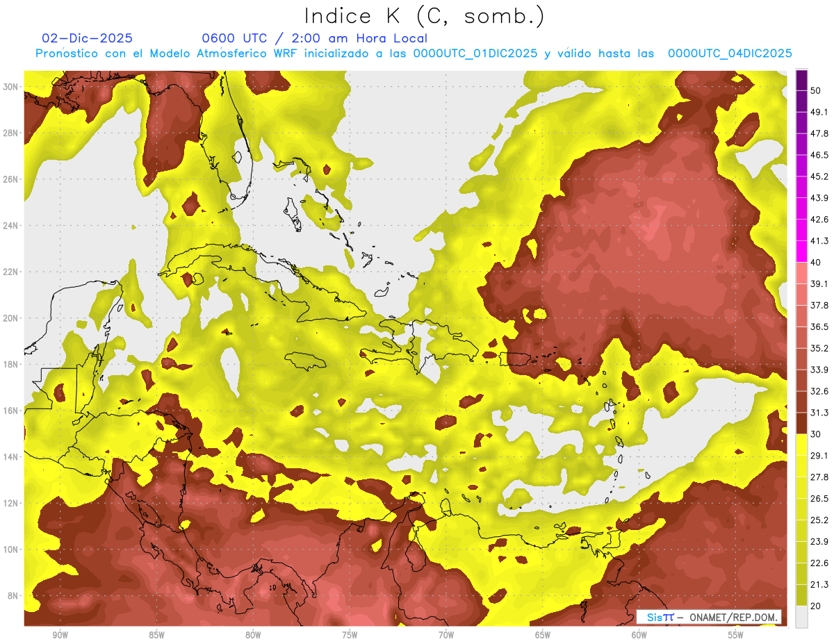Select the "02-Dic-2025" date label
This screenshot has height=644, width=834.
[88, 38]
